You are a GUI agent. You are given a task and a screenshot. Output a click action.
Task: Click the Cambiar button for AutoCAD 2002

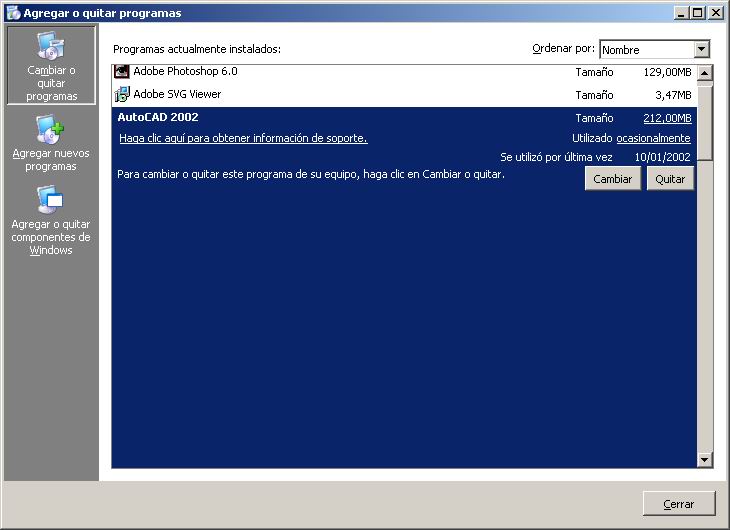tap(613, 179)
